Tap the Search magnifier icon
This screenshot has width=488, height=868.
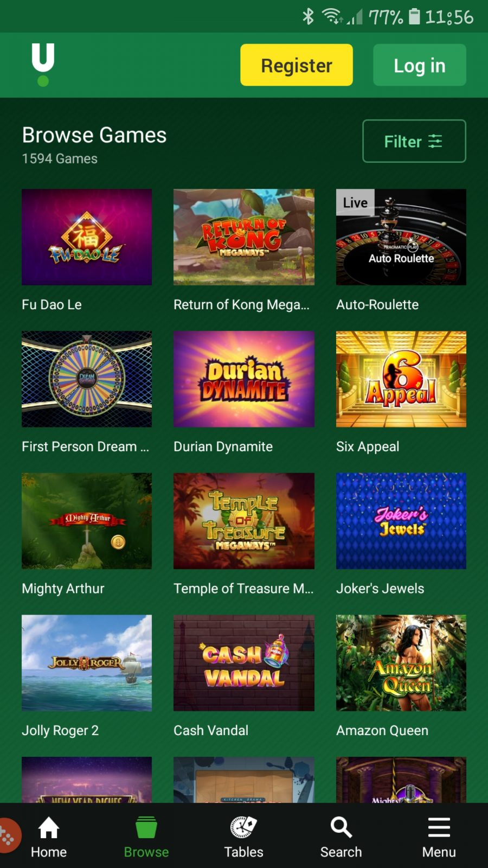(341, 827)
